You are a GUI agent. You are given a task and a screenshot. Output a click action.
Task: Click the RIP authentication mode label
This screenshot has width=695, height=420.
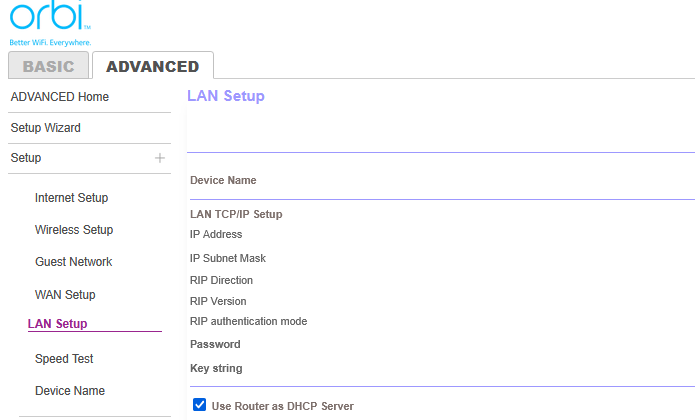pos(248,321)
